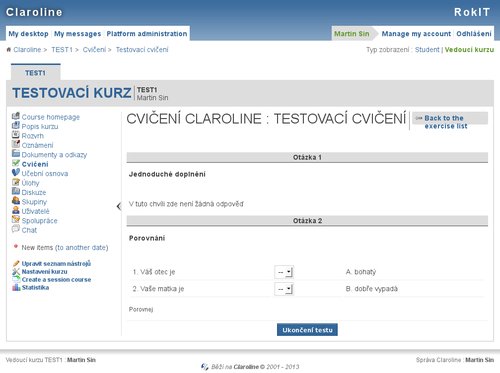Open Course homepage link
Image resolution: width=500 pixels, height=373 pixels.
click(x=51, y=117)
